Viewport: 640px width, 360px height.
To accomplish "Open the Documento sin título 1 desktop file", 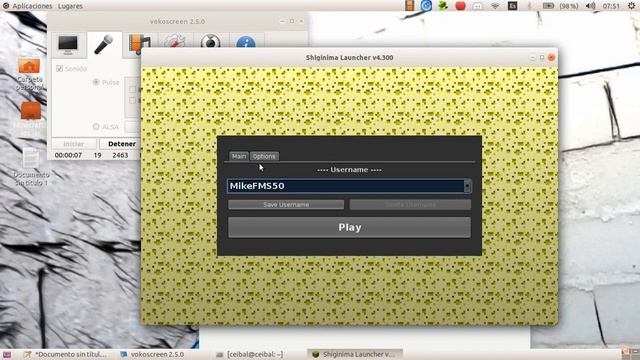I will (31, 167).
